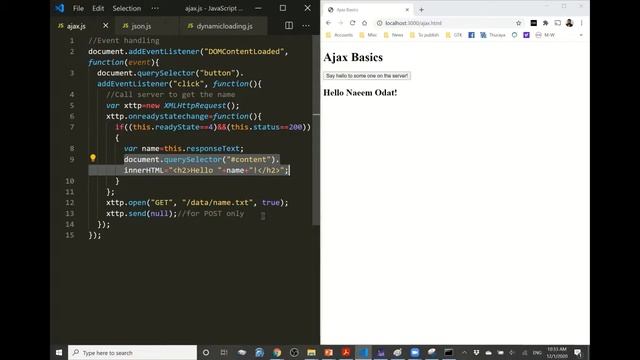
Task: Open the Accounts bookmark folder
Action: click(339, 35)
